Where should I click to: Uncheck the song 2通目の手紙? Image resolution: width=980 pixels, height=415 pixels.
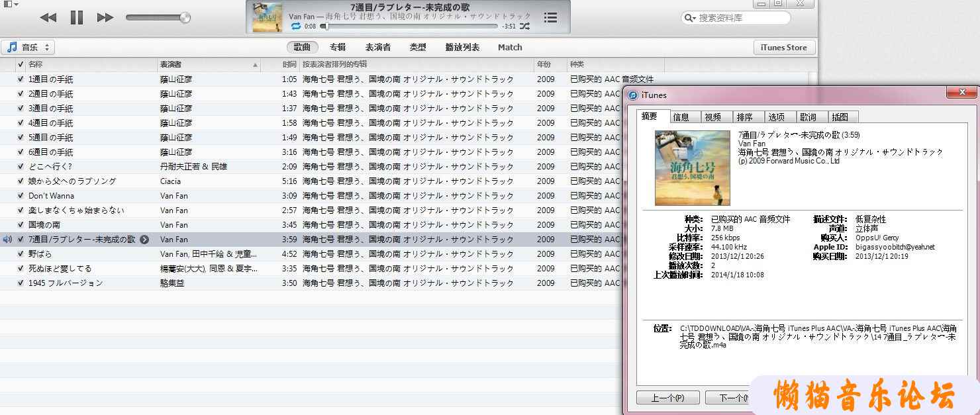[x=21, y=94]
